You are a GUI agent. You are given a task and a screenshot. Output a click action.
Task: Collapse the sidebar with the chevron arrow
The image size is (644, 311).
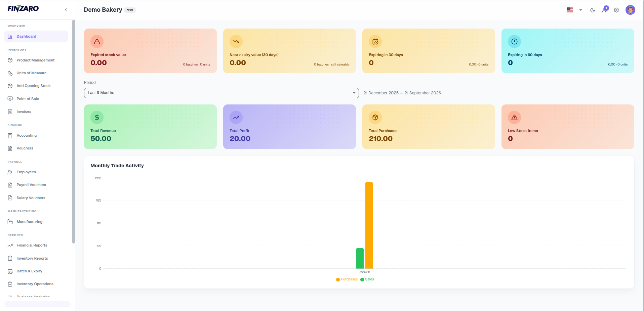point(66,10)
